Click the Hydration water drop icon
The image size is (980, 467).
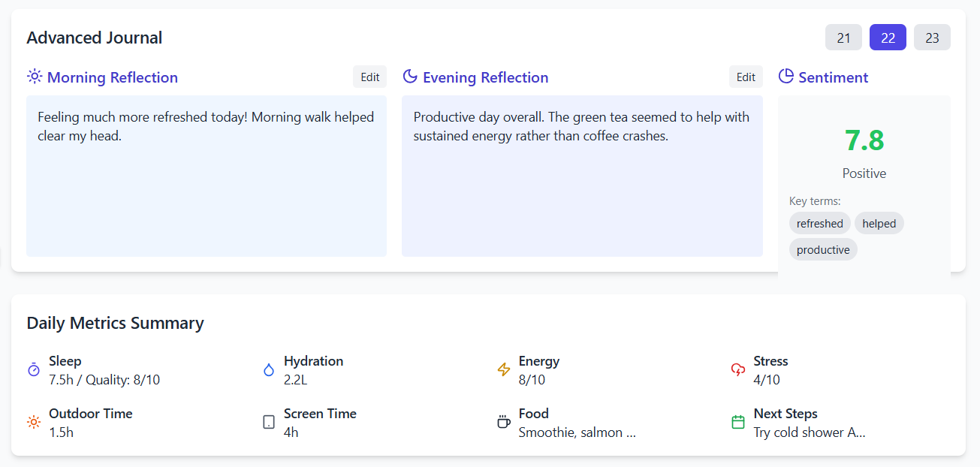[x=269, y=369]
